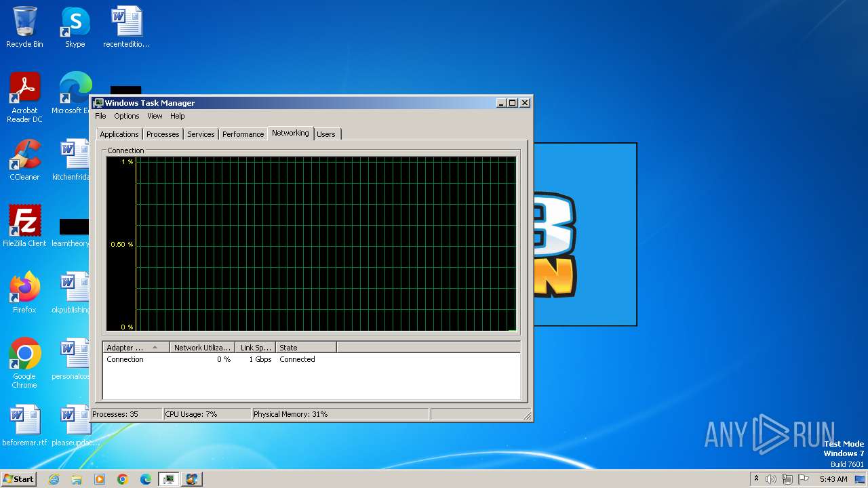
Task: Click the Show Desktop button
Action: coord(861,479)
